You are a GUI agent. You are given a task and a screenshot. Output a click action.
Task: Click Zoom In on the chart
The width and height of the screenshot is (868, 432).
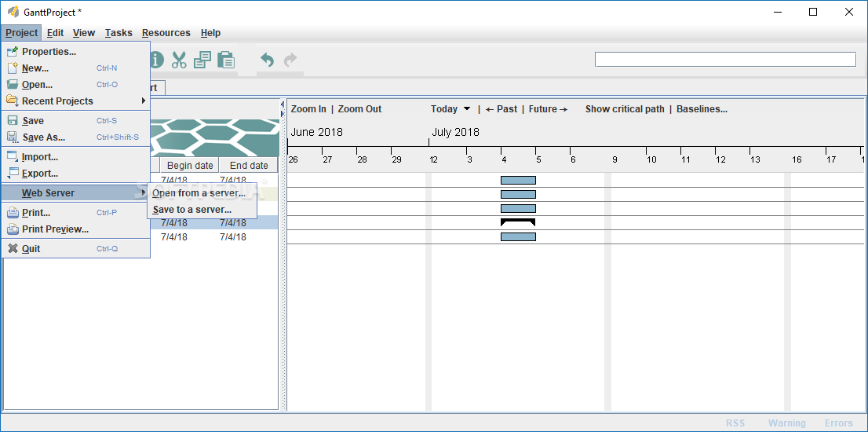[308, 109]
